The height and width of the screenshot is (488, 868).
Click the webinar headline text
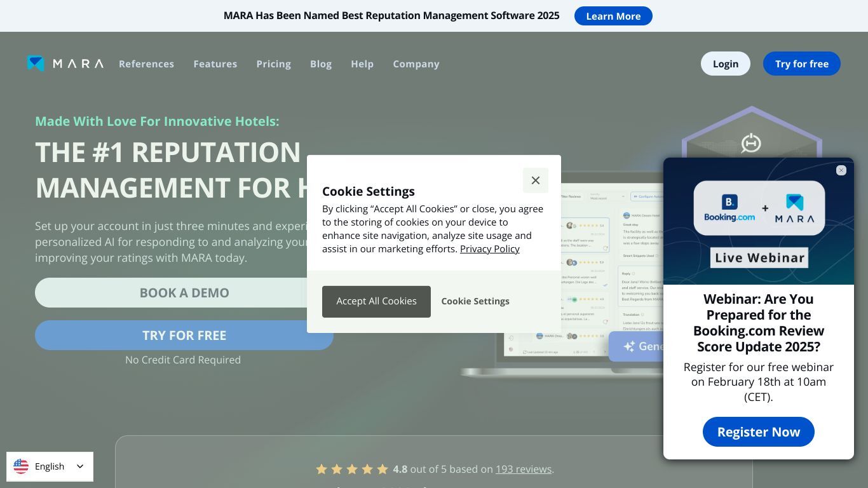pos(759,323)
